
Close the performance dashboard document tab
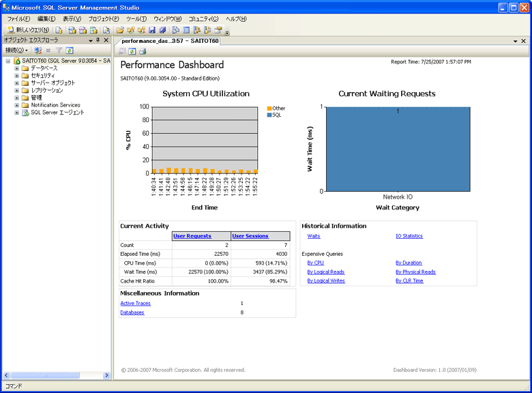click(x=524, y=41)
